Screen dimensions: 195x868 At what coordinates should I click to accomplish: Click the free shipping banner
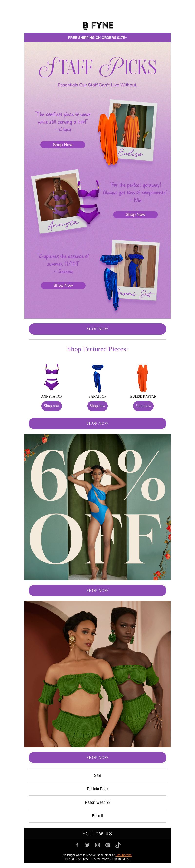pos(97,38)
